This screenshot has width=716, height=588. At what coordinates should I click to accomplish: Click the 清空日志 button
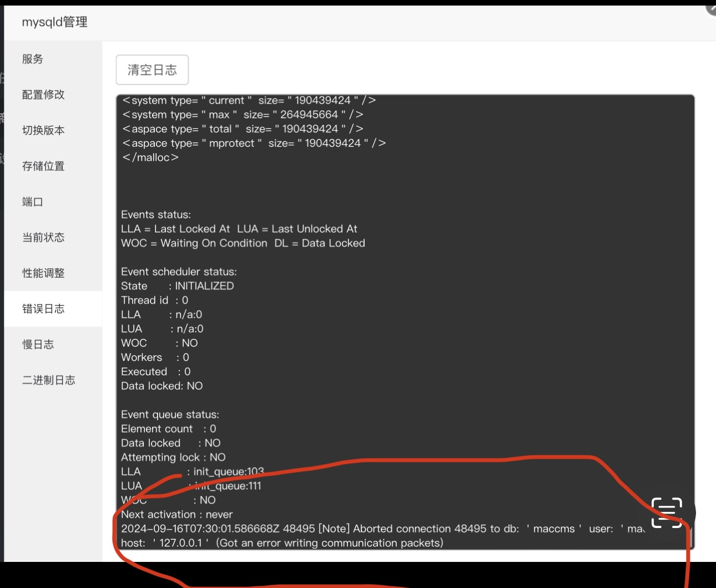(152, 70)
